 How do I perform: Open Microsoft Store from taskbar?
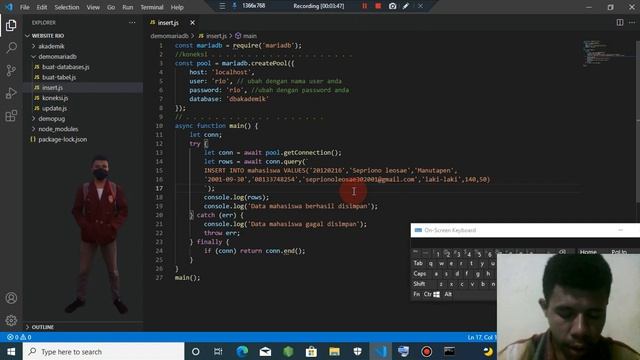(311, 351)
